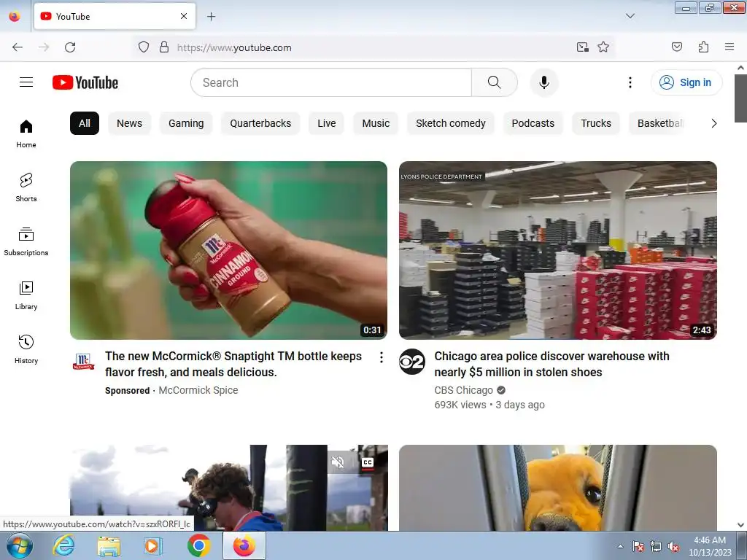Open McCormick ad's three-dot options
The image size is (747, 560).
(x=381, y=357)
